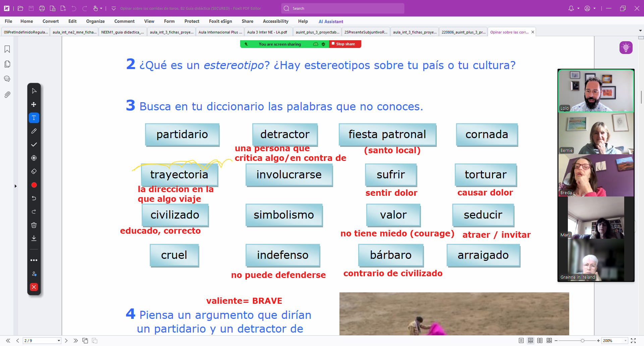This screenshot has height=346, width=644.
Task: Open the Comments panel icon
Action: (7, 79)
